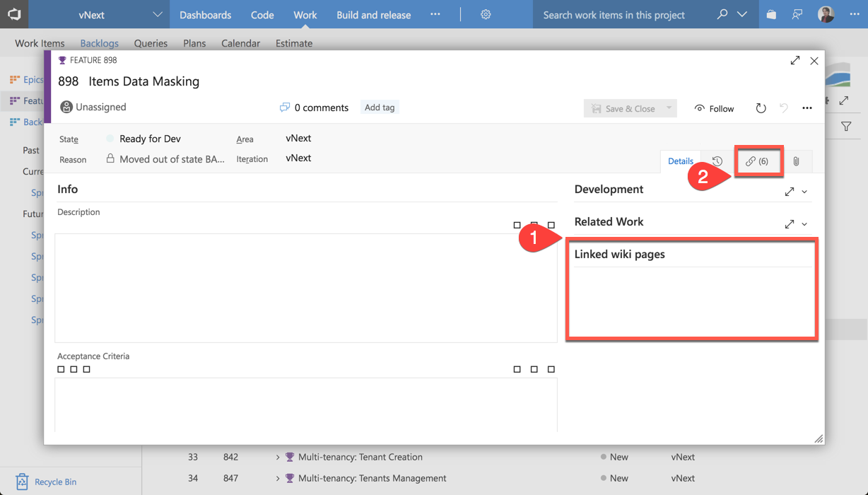Follow this work item
The image size is (868, 495).
[714, 108]
